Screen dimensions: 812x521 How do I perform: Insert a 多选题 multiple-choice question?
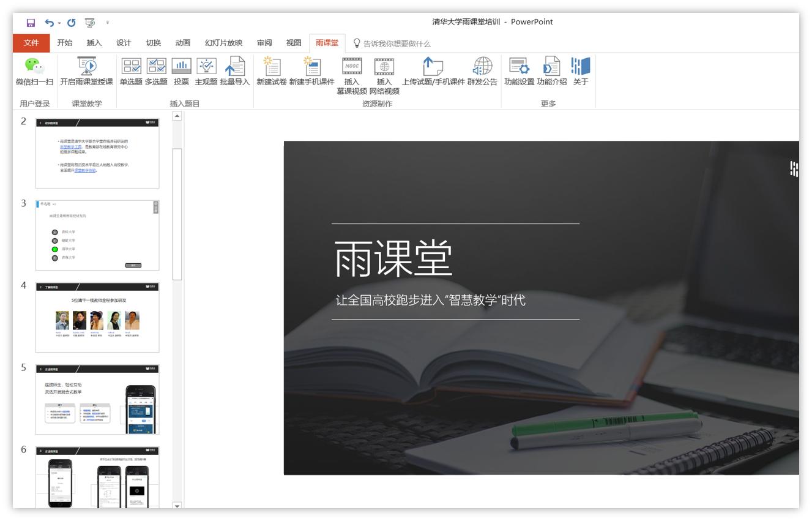(x=156, y=72)
